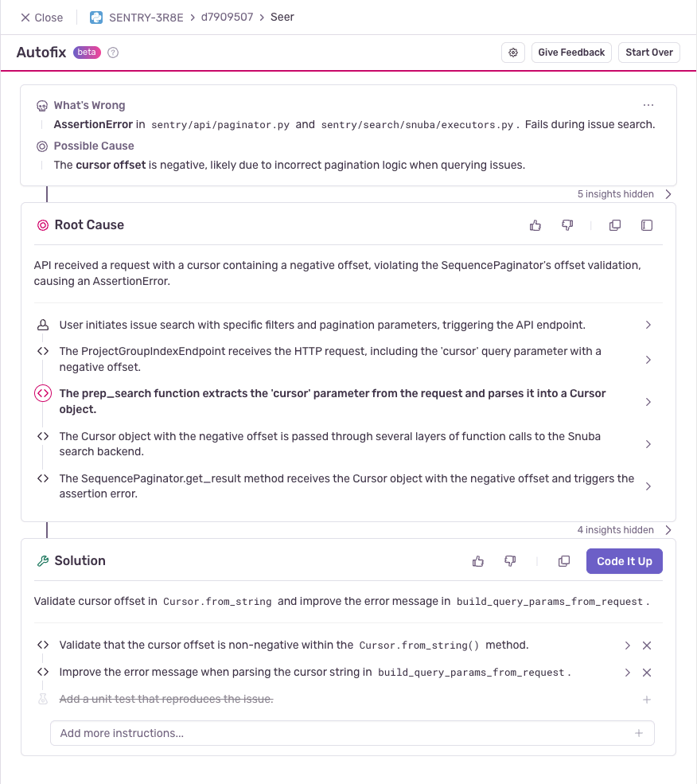
Task: Thumbs up the Solution section
Action: coord(478,561)
